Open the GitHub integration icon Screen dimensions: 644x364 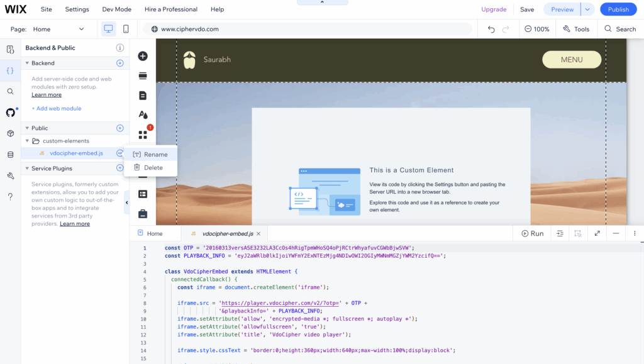tap(10, 113)
